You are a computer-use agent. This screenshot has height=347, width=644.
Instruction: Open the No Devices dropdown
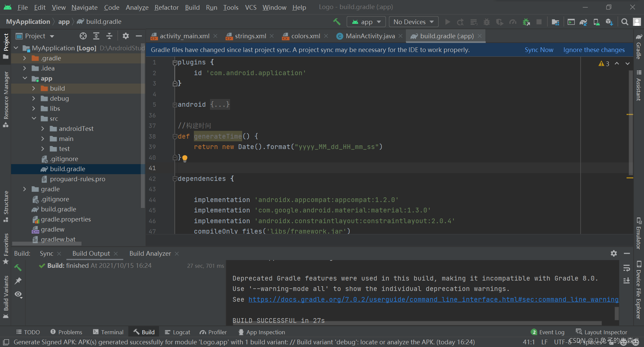[x=414, y=22]
